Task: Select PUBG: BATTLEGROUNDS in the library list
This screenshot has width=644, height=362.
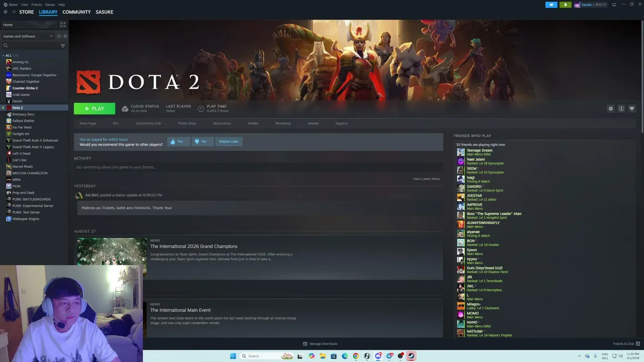Action: tap(31, 199)
